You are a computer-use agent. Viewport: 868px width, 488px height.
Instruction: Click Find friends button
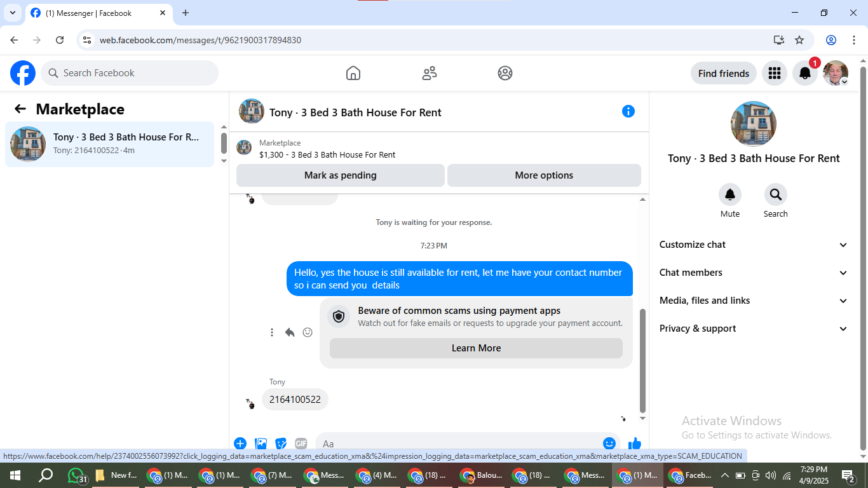point(724,73)
